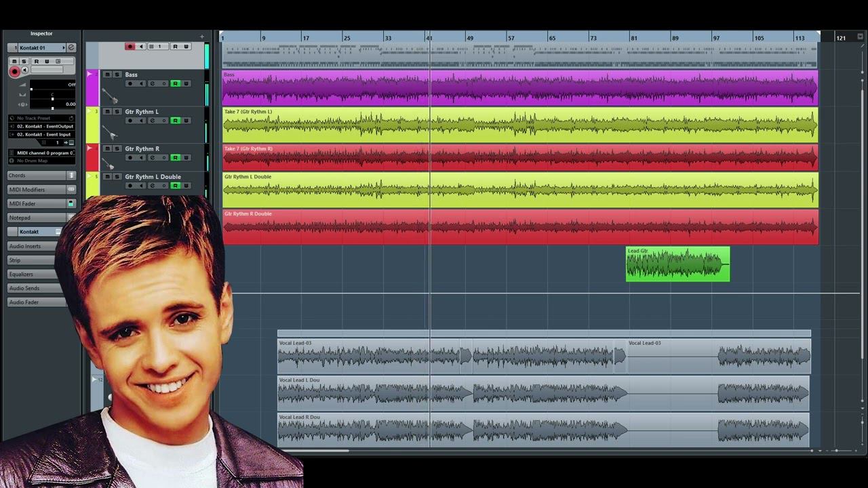The height and width of the screenshot is (488, 868).
Task: Record-enable the Kontakt track in Inspector
Action: click(15, 71)
